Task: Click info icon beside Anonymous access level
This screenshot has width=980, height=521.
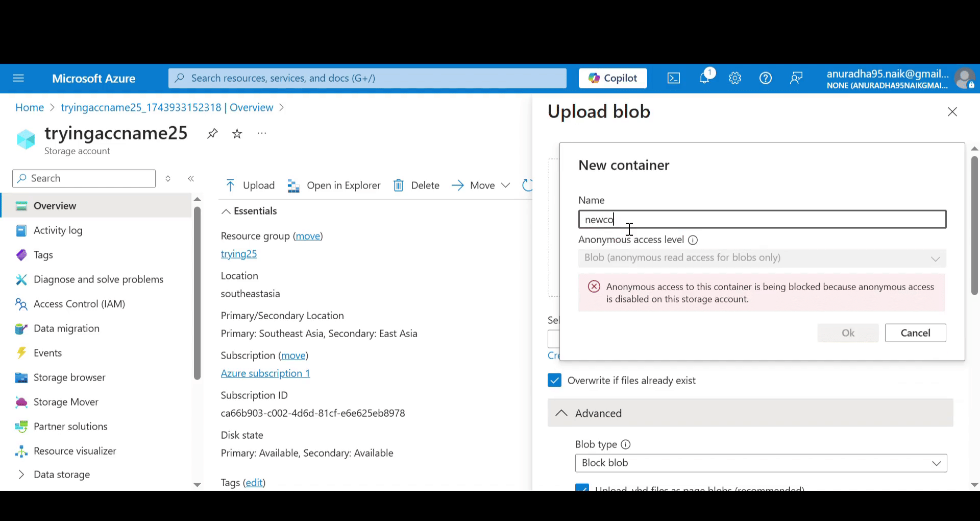Action: [x=693, y=240]
